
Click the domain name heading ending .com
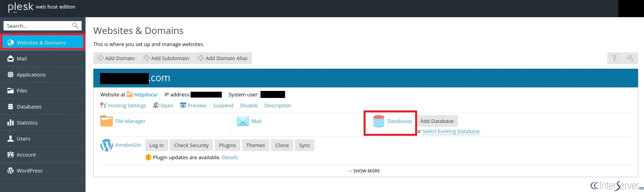tap(135, 78)
